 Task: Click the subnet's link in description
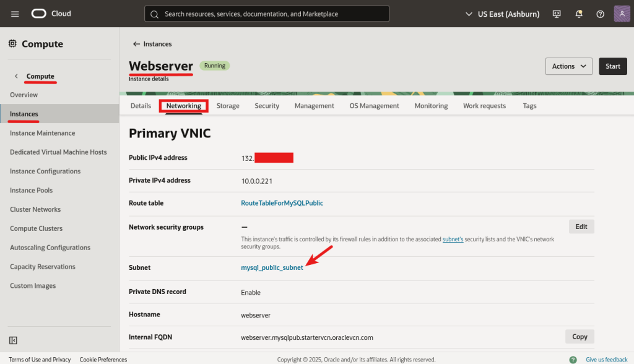coord(453,239)
